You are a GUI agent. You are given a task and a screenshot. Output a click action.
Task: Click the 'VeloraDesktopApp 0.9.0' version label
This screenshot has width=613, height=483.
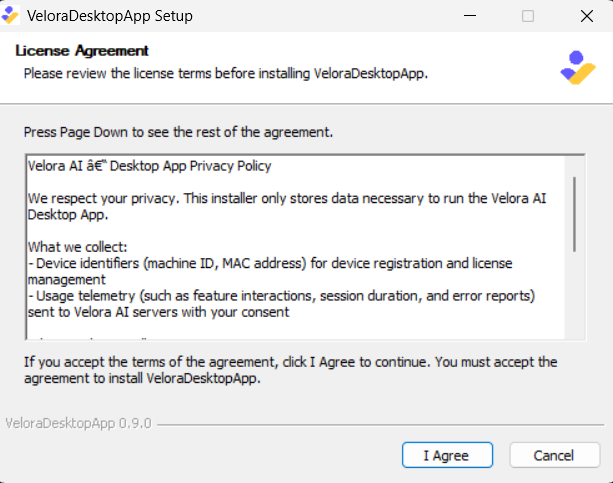point(78,424)
